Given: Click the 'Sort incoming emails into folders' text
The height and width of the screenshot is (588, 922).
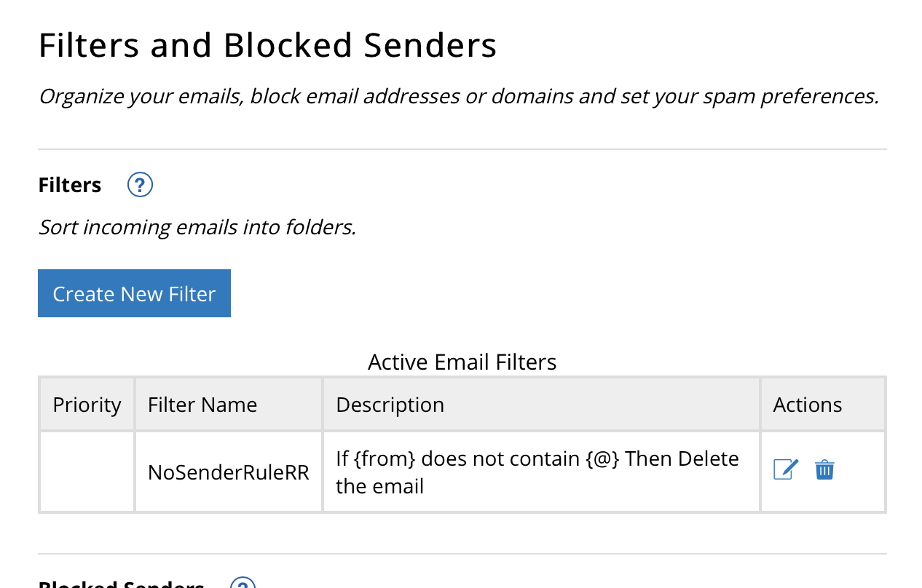Looking at the screenshot, I should pyautogui.click(x=197, y=227).
